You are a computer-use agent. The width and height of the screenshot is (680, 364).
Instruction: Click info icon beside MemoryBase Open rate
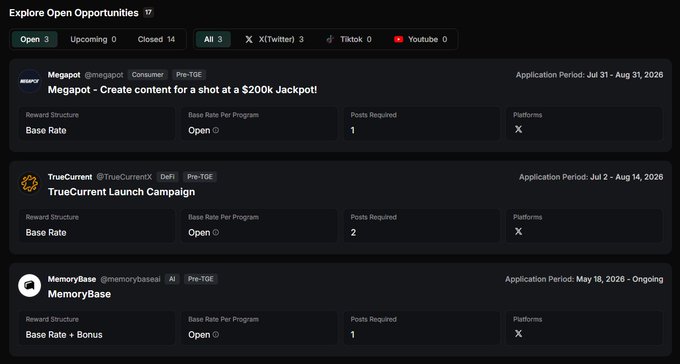(x=216, y=334)
